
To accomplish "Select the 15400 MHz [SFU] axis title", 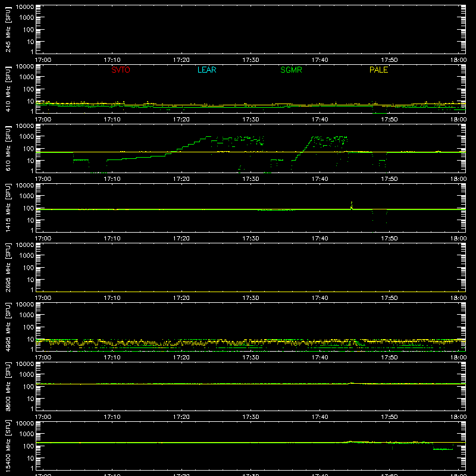I will [8, 446].
